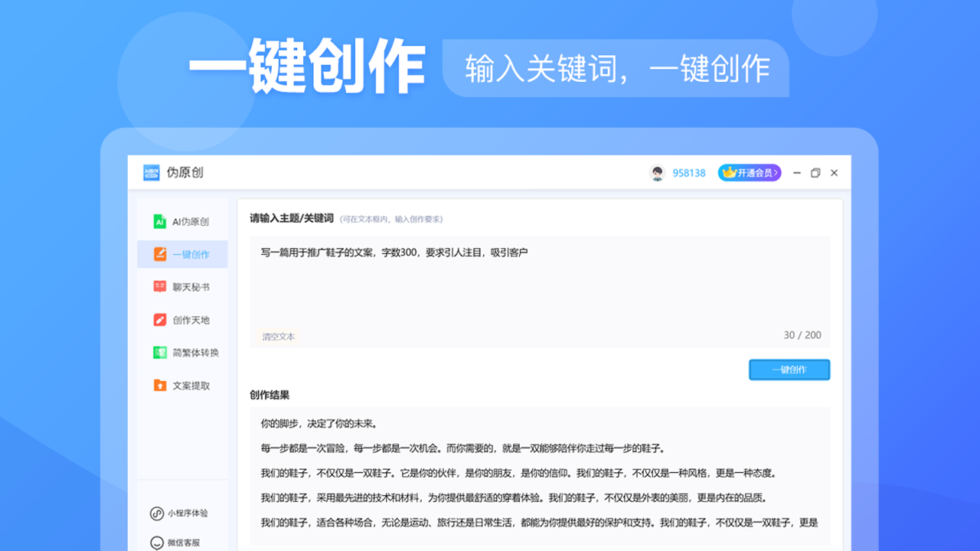Select the 简繁体转换 green icon
This screenshot has width=980, height=551.
tap(159, 353)
